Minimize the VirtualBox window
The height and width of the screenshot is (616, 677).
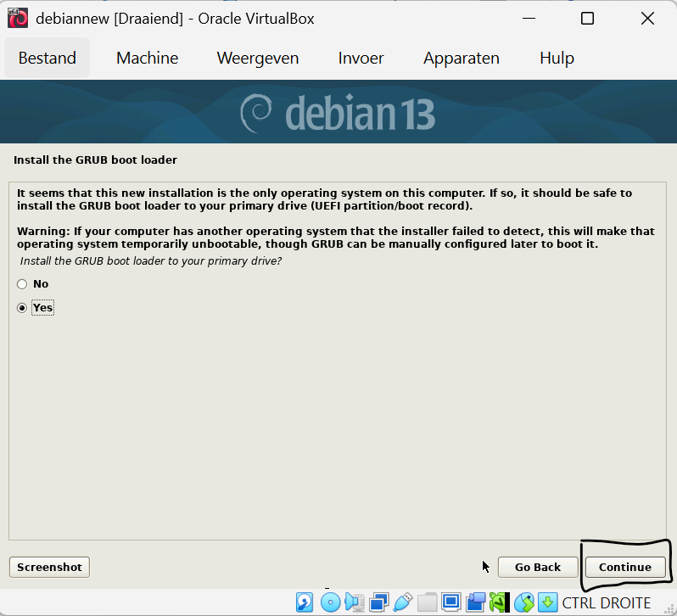(x=529, y=19)
